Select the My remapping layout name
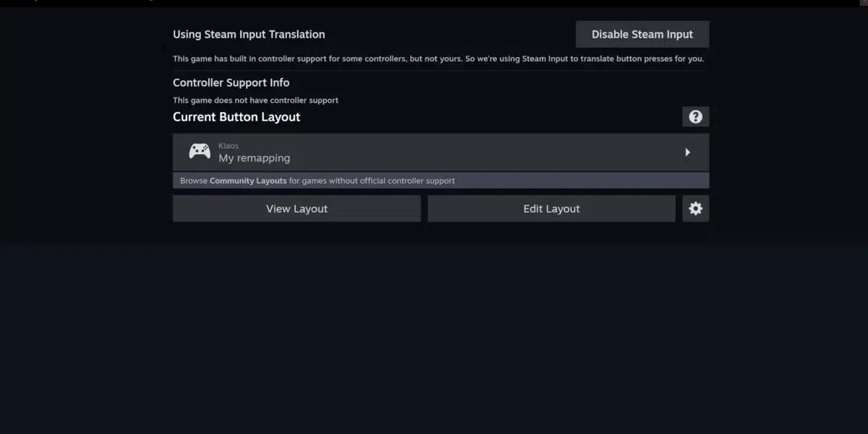Image resolution: width=868 pixels, height=434 pixels. coord(255,158)
